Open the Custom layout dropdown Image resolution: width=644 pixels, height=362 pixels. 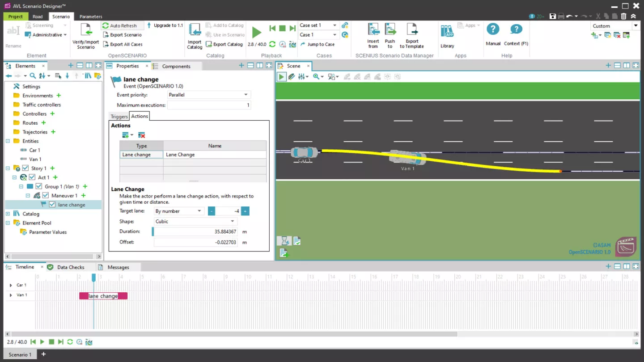tap(615, 26)
